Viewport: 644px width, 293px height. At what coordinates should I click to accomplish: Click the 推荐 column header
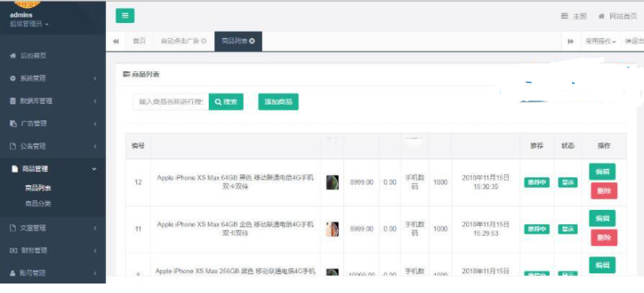pyautogui.click(x=537, y=146)
